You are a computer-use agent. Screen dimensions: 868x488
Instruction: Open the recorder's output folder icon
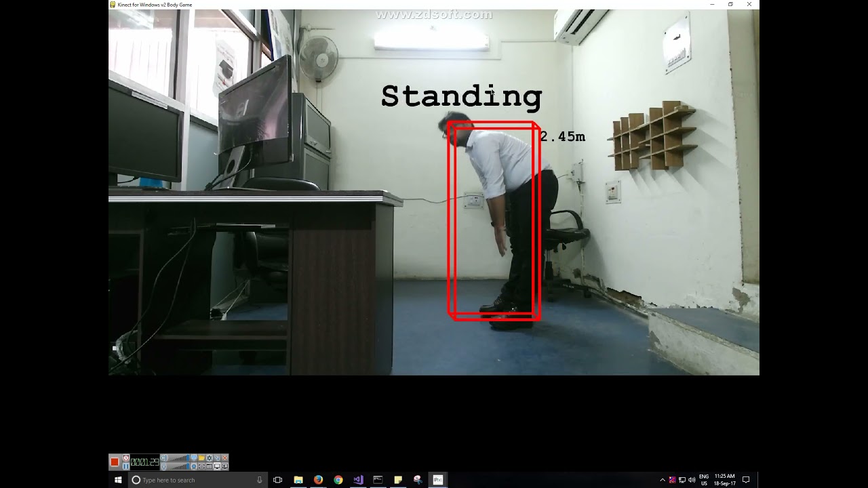tap(201, 457)
